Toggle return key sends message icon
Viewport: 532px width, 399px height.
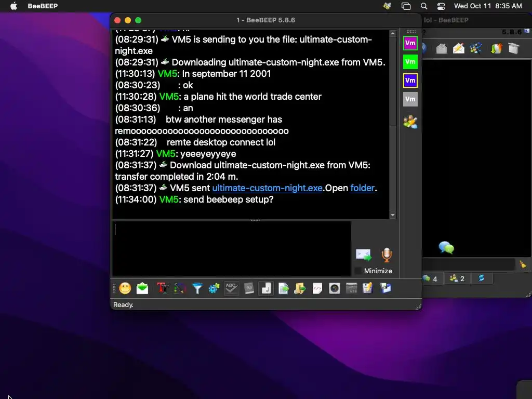(x=266, y=288)
